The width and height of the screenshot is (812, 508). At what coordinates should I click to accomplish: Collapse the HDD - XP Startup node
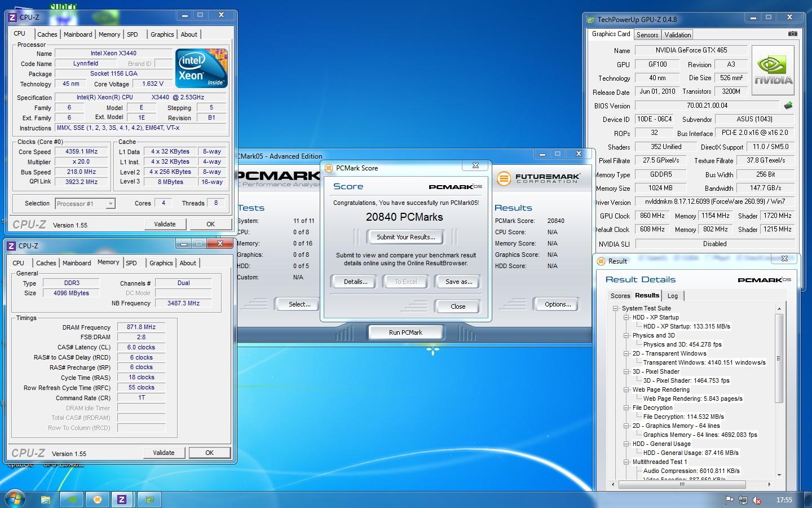(x=626, y=317)
